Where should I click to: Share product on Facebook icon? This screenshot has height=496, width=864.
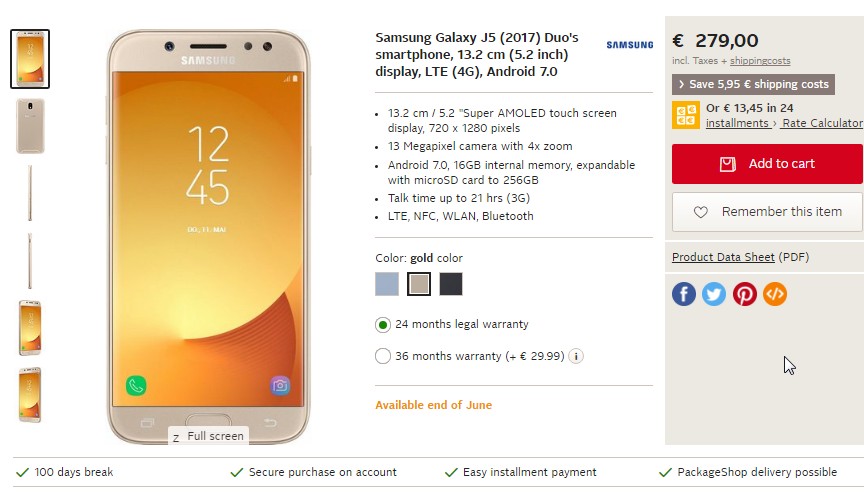683,294
